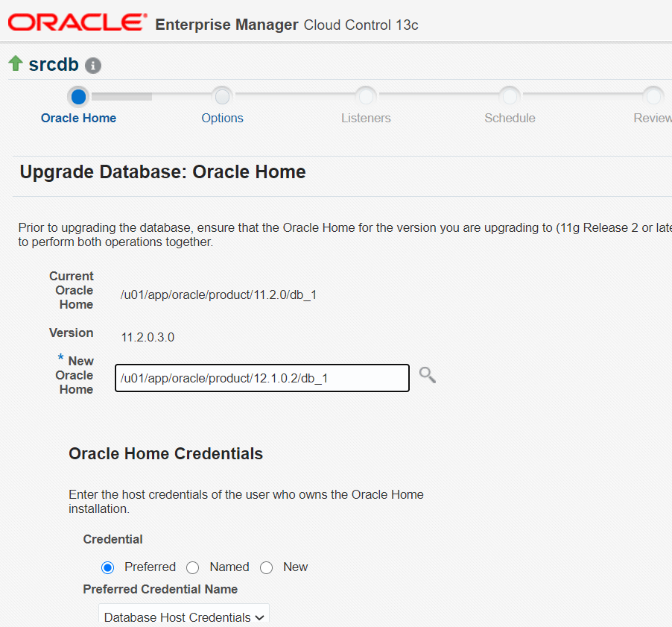
Task: Expand Preferred Credential Name dropdown
Action: coord(184,617)
